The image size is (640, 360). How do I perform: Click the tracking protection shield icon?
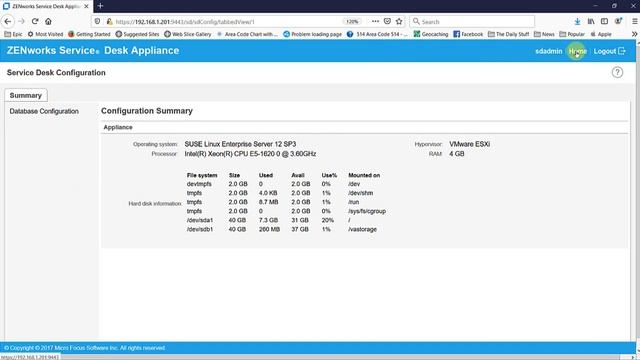(97, 21)
